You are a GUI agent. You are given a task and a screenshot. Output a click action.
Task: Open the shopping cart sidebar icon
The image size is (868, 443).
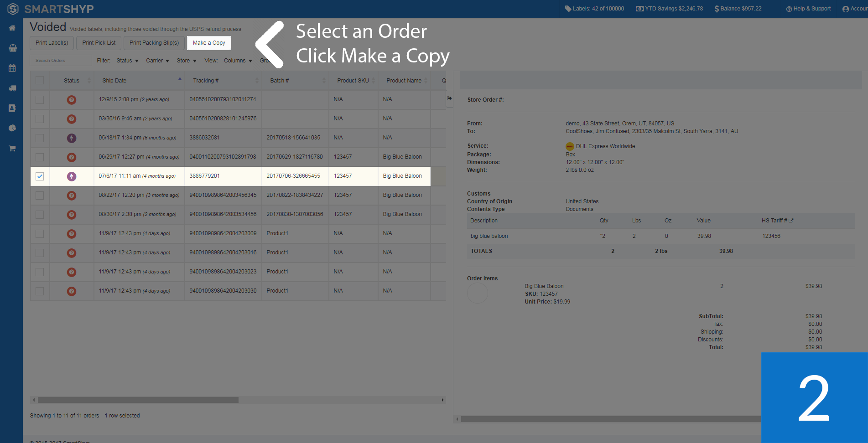pos(12,149)
